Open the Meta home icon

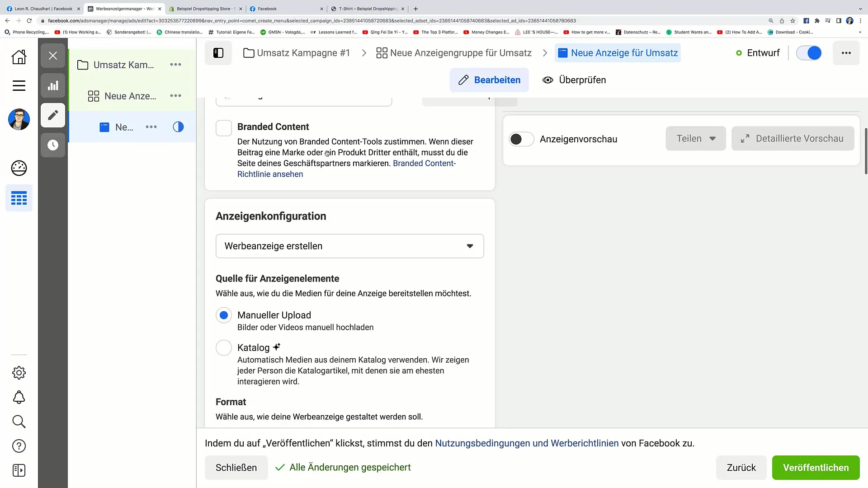click(19, 57)
